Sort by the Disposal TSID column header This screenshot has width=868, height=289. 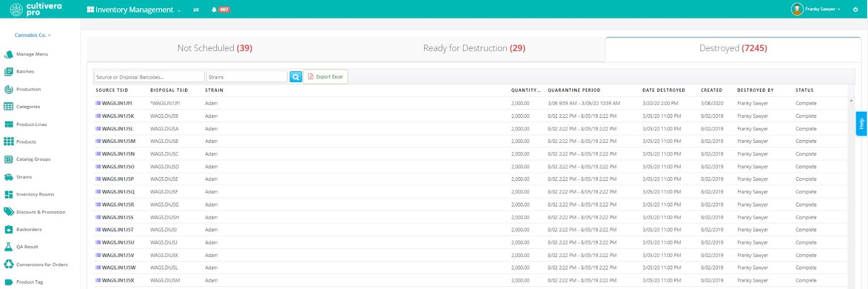pos(169,90)
